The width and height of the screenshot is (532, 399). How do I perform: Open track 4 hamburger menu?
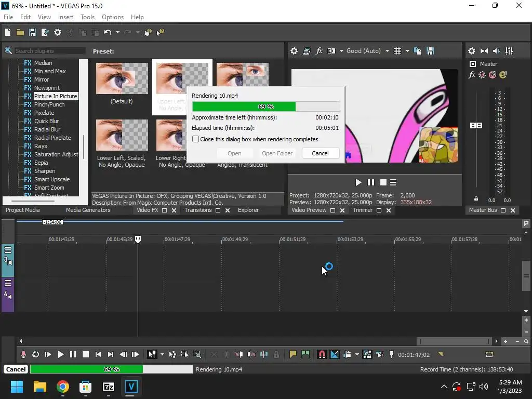(x=8, y=283)
